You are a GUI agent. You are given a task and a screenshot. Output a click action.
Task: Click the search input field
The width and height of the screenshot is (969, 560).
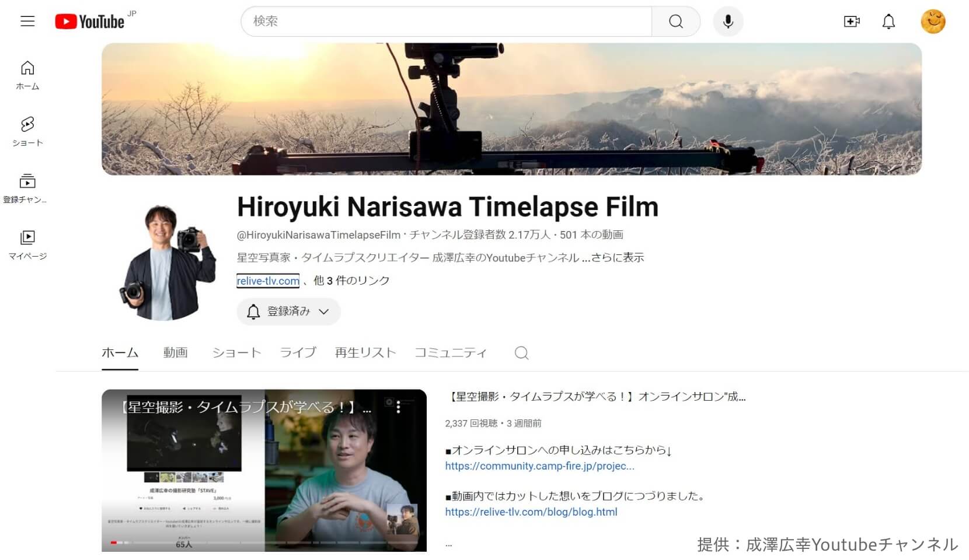[447, 22]
